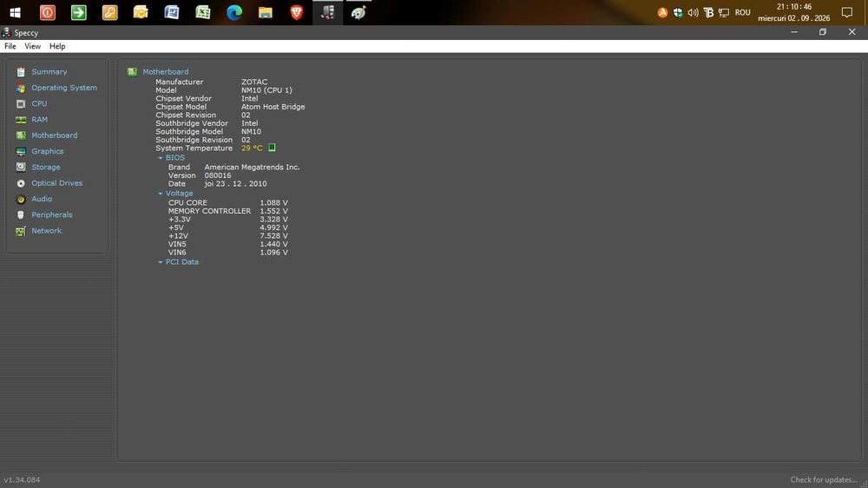Open the volume control in system tray
This screenshot has height=488, width=868.
693,12
